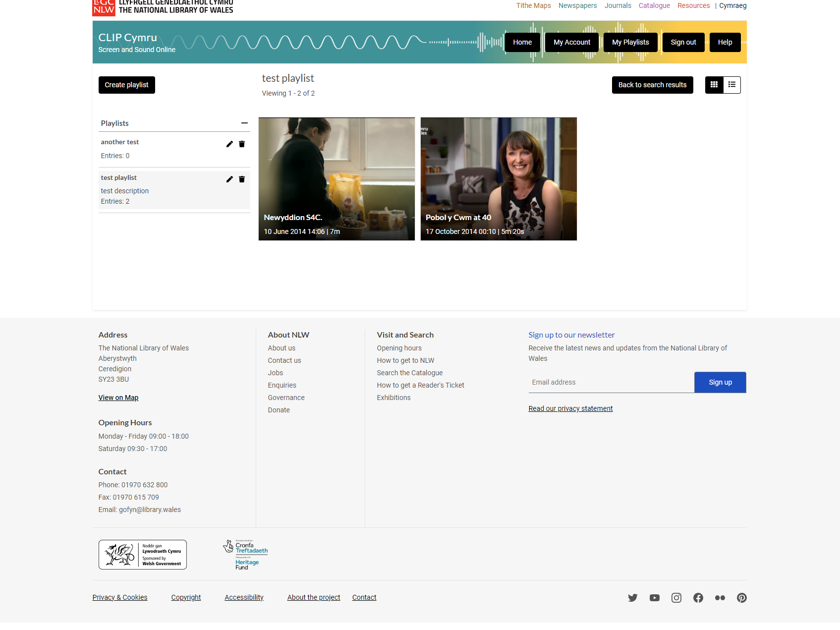Switch to list view icon
Viewport: 840px width, 630px height.
pos(732,85)
